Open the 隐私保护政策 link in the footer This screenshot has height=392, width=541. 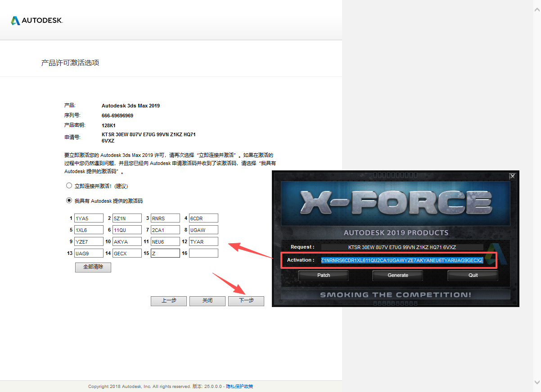pyautogui.click(x=239, y=386)
